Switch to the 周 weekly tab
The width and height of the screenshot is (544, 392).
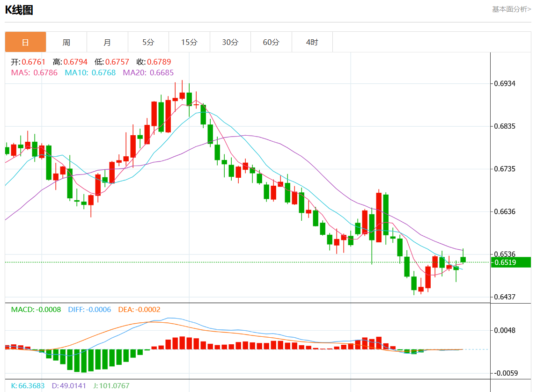point(66,42)
